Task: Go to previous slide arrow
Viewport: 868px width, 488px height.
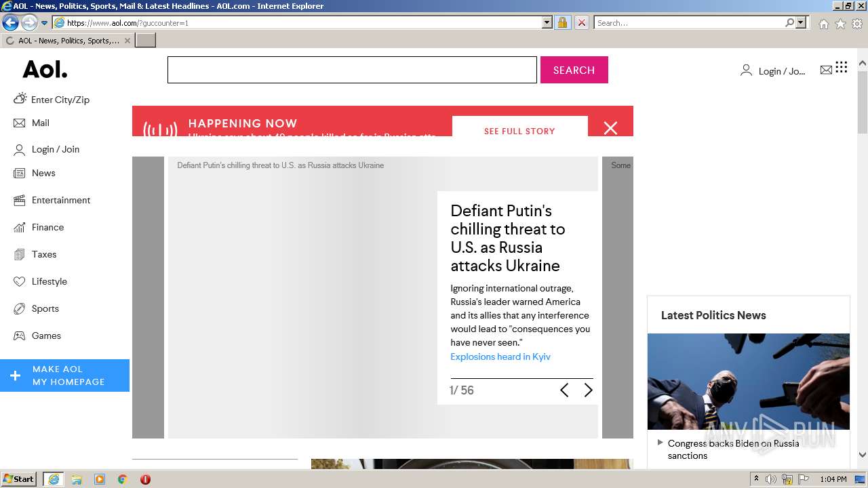Action: click(564, 390)
